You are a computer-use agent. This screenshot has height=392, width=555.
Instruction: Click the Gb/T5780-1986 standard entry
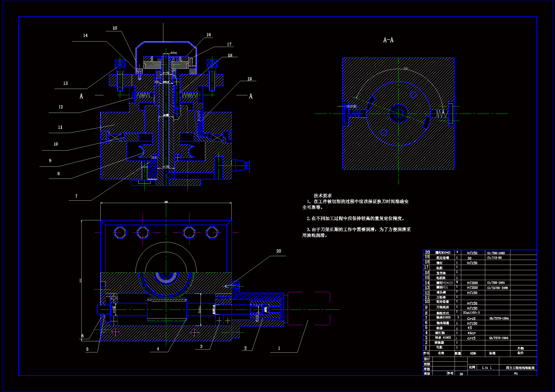point(498,288)
